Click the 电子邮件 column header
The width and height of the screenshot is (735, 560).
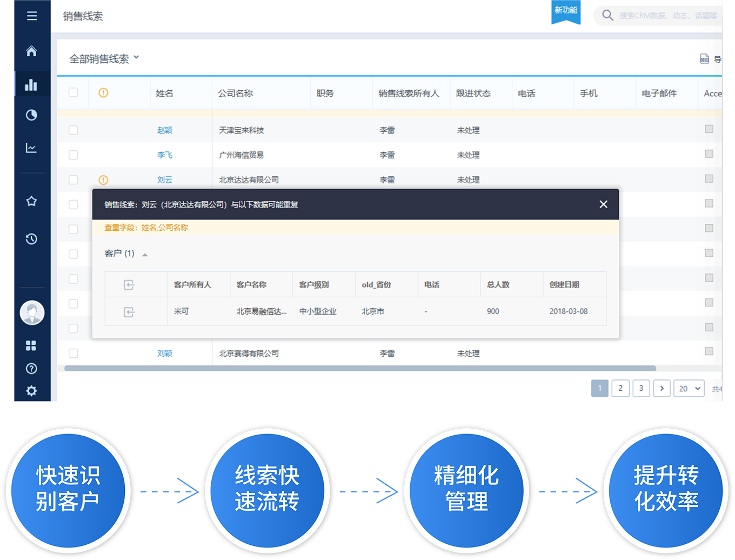[x=659, y=93]
